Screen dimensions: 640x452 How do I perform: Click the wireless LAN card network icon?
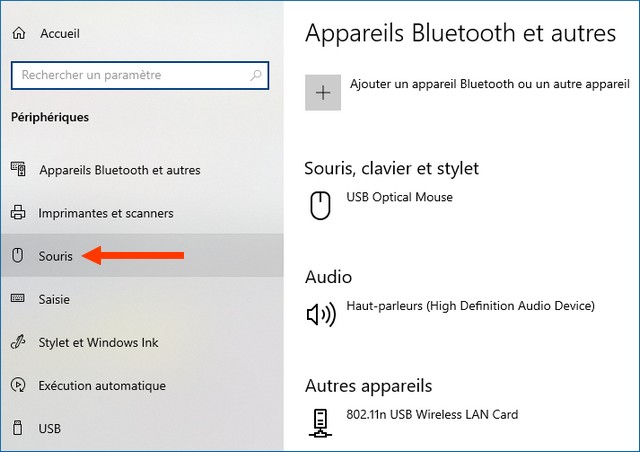click(321, 423)
